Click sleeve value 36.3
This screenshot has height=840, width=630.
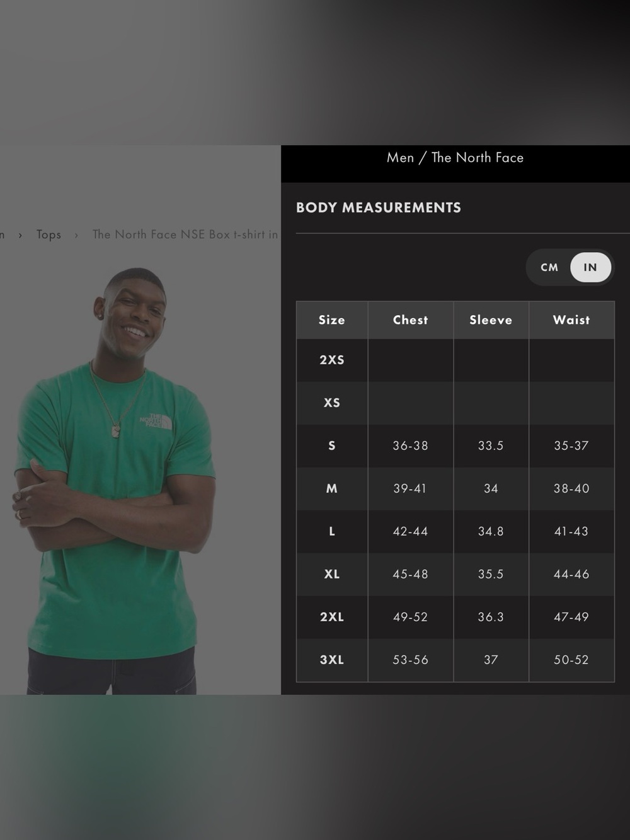[x=491, y=617]
